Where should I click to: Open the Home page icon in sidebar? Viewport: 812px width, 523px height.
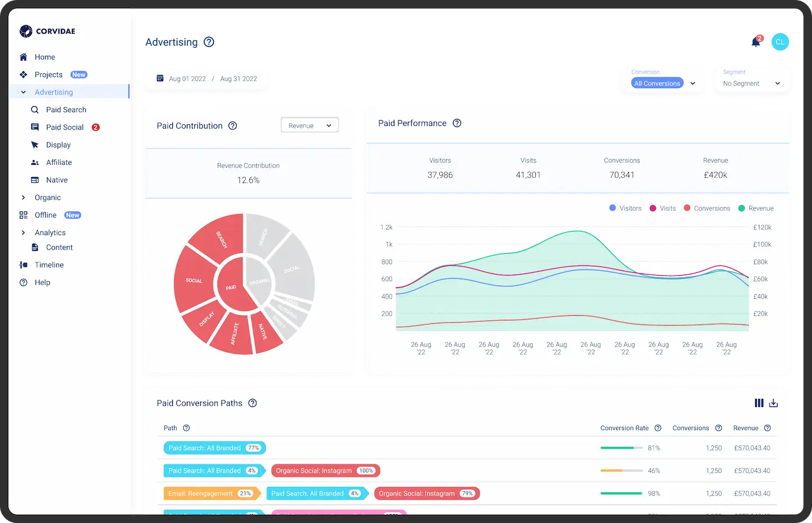(24, 57)
